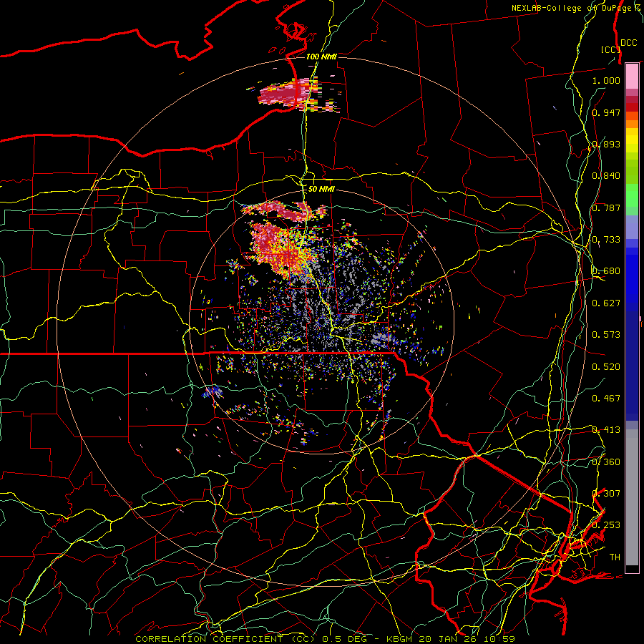Click the "50 NMI" range ring label
Screen dimensions: 644x644
pos(321,189)
